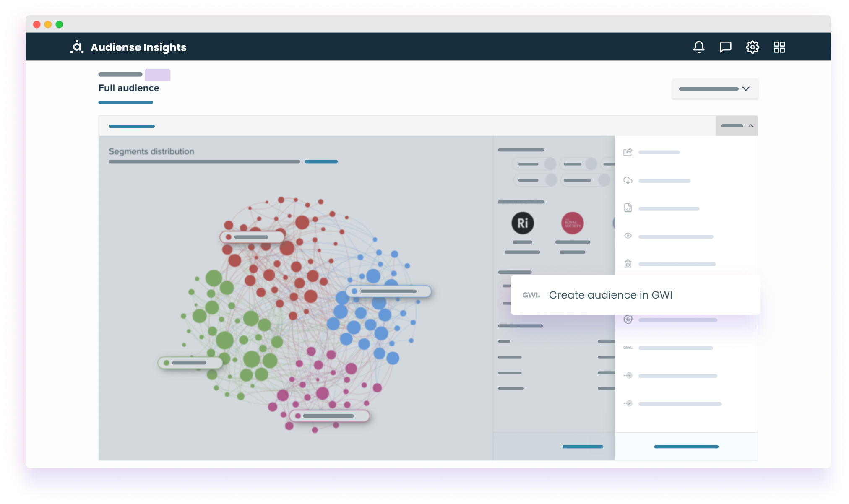Collapse the panel using the upward chevron
Screen dimensions: 849x504
tap(750, 126)
